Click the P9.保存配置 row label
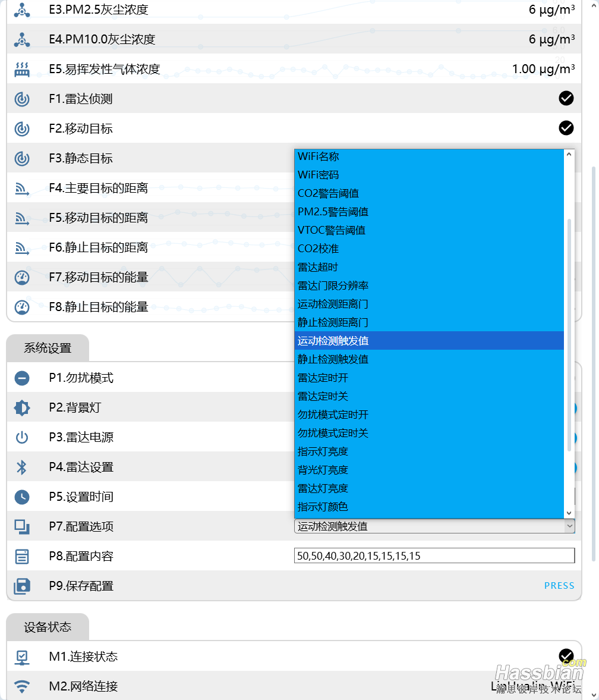Screen dimensions: 599x700 pyautogui.click(x=81, y=586)
